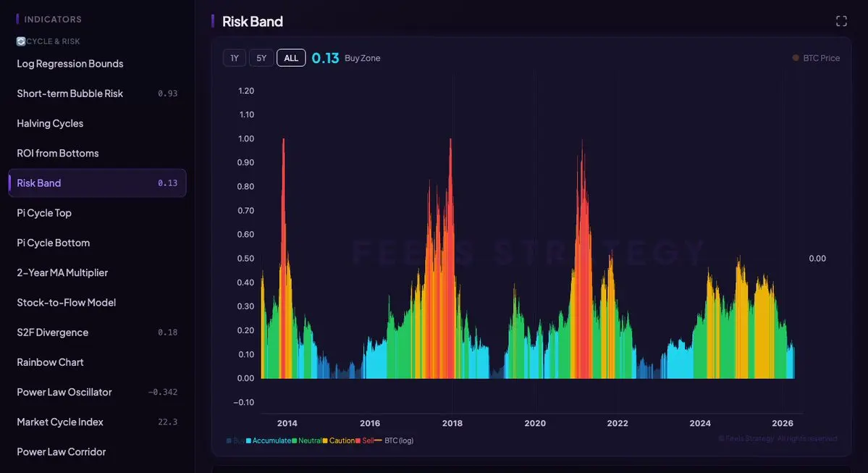Click the 0.18 value beside S2F Divergence

point(167,332)
